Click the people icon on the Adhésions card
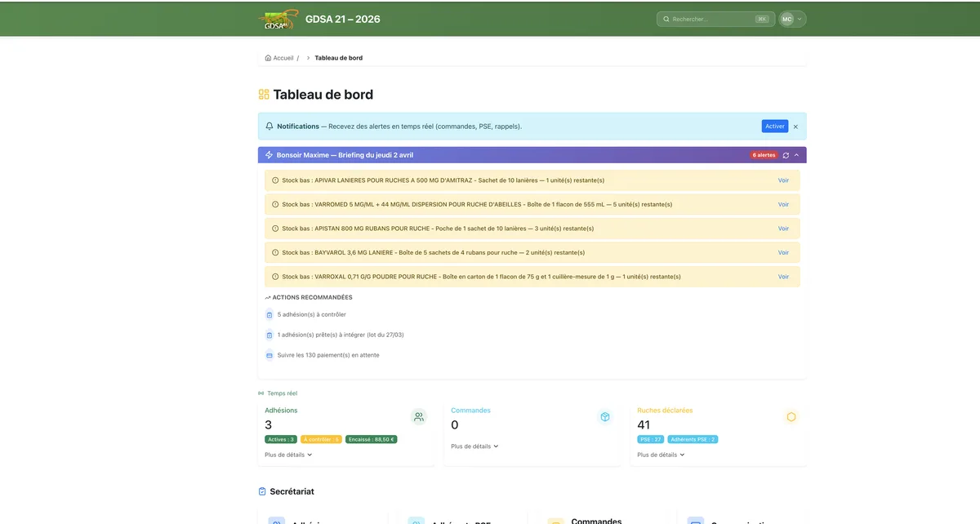The width and height of the screenshot is (980, 524). click(x=418, y=416)
